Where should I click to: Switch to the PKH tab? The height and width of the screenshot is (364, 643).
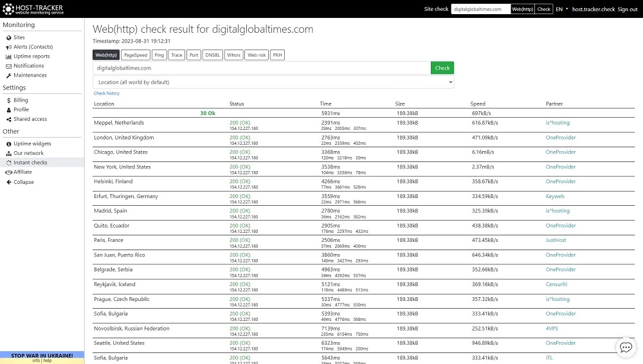click(x=278, y=55)
